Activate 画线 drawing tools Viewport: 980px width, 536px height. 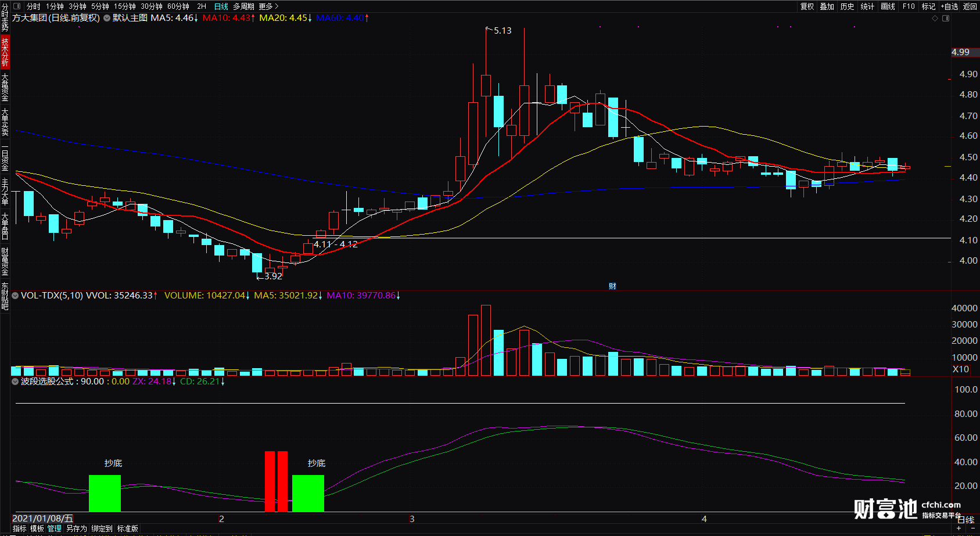(x=888, y=6)
